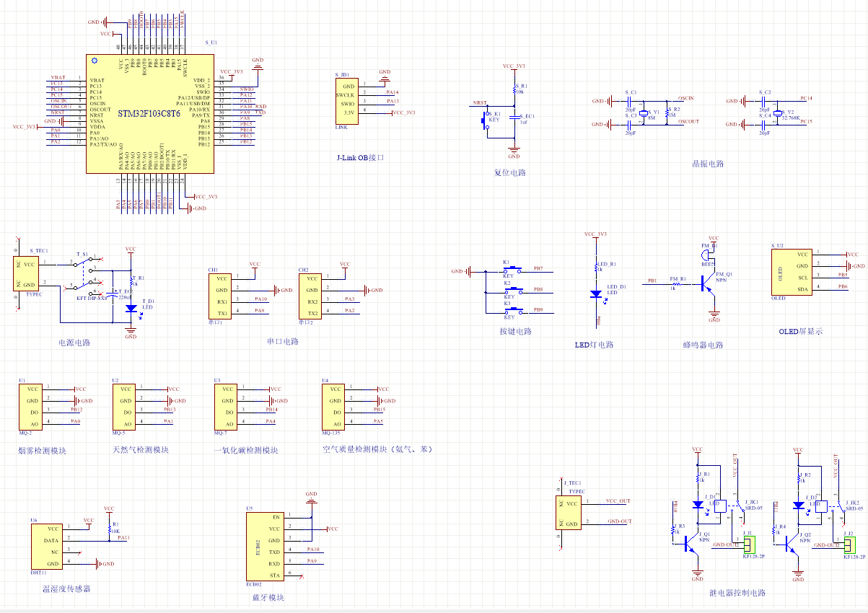Viewport: 868px width, 613px height.
Task: Select the FM_B1 BEEP buzzer symbol
Action: pyautogui.click(x=706, y=254)
